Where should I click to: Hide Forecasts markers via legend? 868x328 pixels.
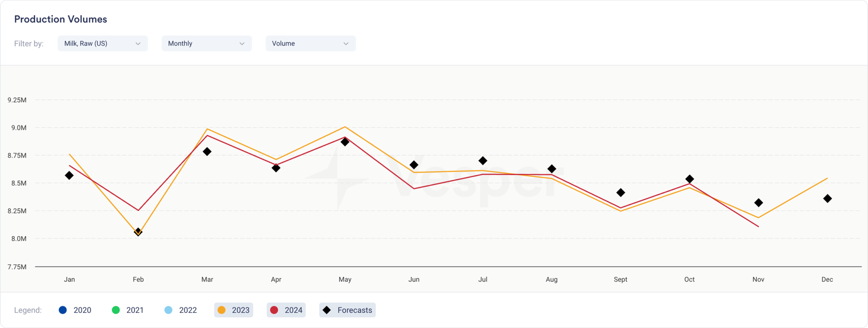click(348, 310)
